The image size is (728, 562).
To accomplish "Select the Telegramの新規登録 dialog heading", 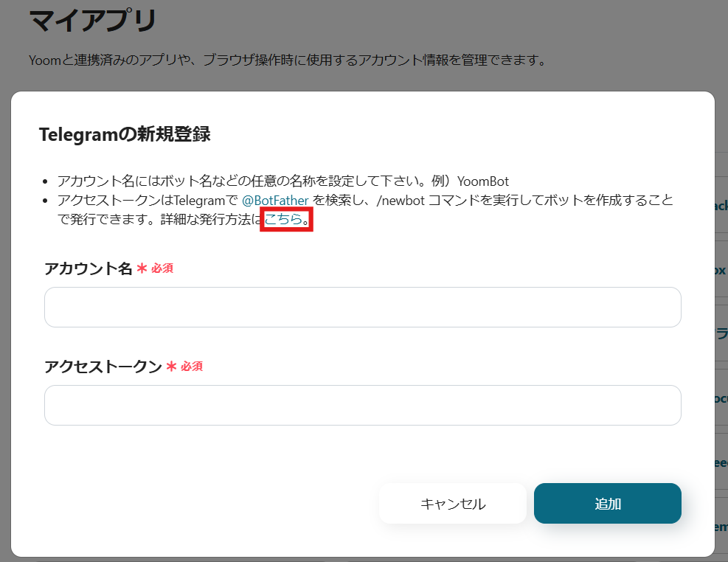I will tap(125, 134).
